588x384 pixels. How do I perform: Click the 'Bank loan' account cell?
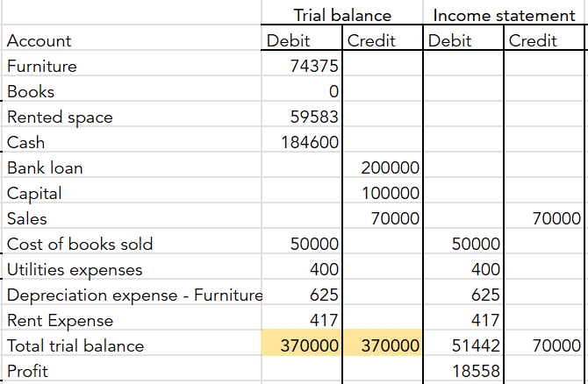(x=132, y=165)
